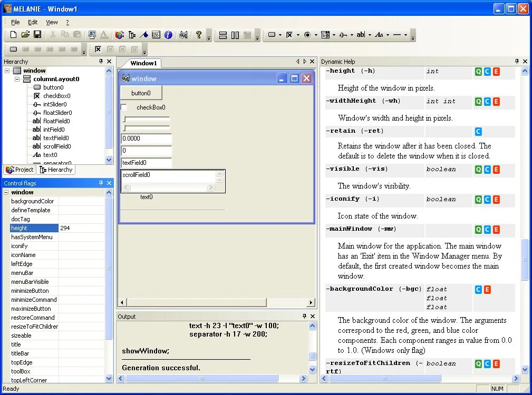
Task: Collapse window group in Control flags
Action: tap(6, 192)
